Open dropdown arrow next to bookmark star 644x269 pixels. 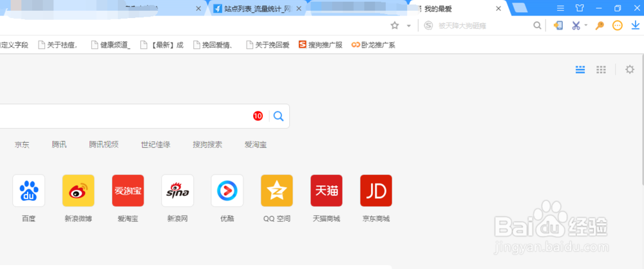pos(409,26)
